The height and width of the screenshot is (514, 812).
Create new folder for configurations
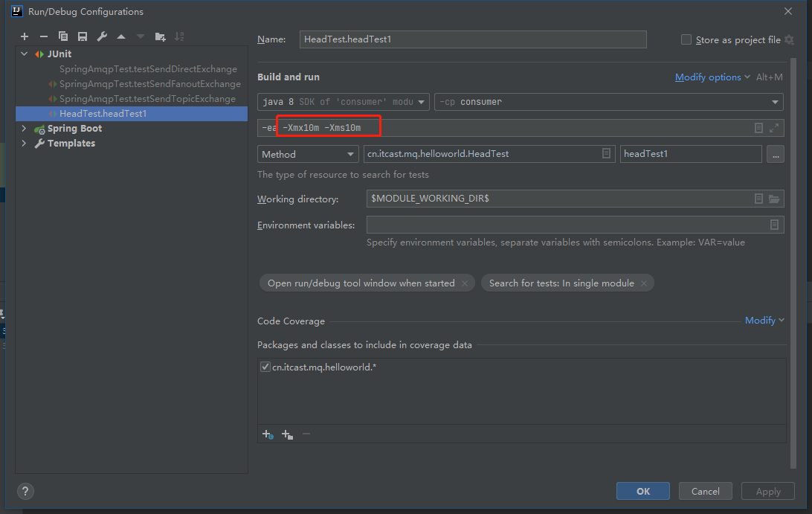coord(160,36)
